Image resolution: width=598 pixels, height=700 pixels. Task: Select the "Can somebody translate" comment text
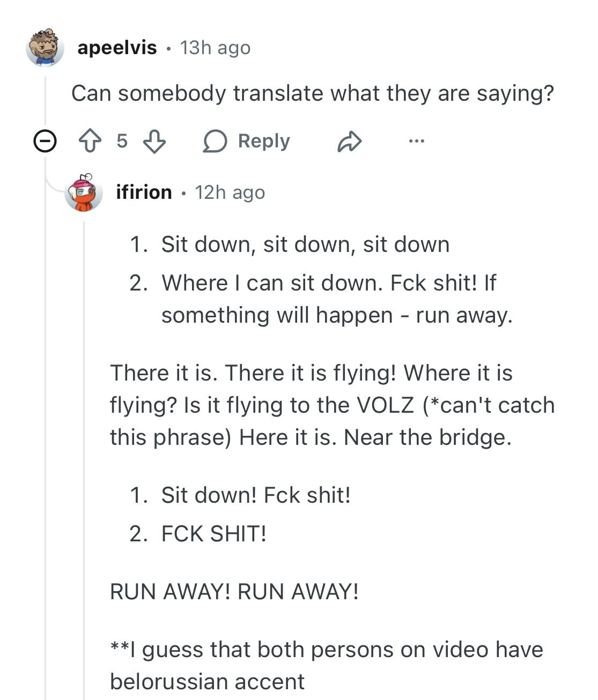pyautogui.click(x=312, y=93)
